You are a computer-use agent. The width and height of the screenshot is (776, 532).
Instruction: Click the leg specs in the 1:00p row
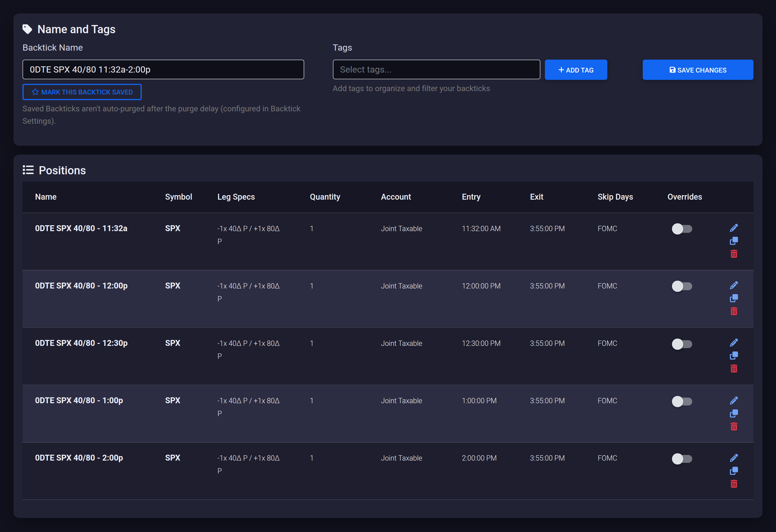point(249,407)
